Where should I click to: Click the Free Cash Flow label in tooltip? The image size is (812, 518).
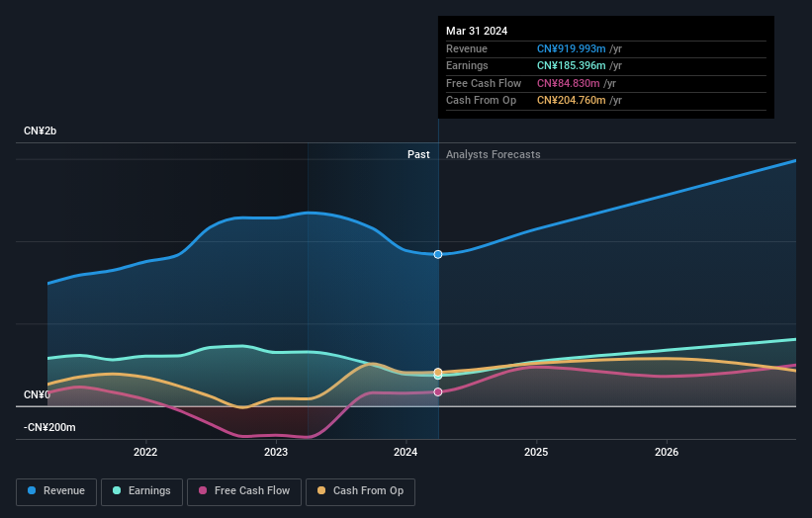(484, 83)
